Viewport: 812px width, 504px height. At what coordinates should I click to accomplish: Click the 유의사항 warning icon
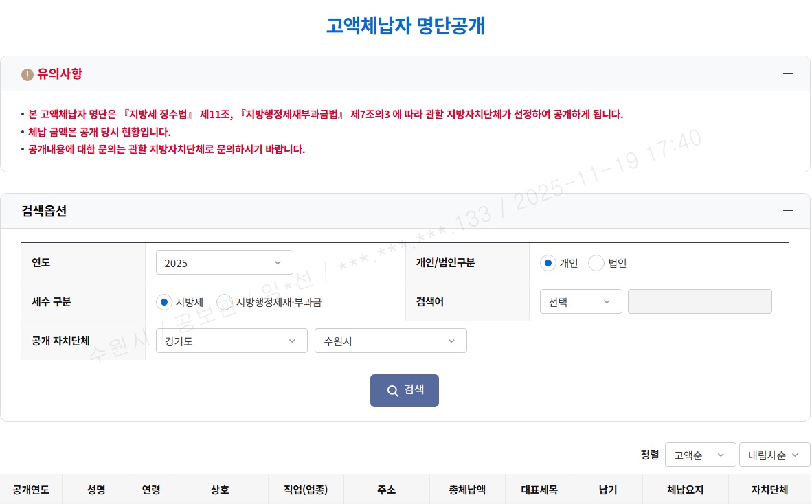coord(27,74)
